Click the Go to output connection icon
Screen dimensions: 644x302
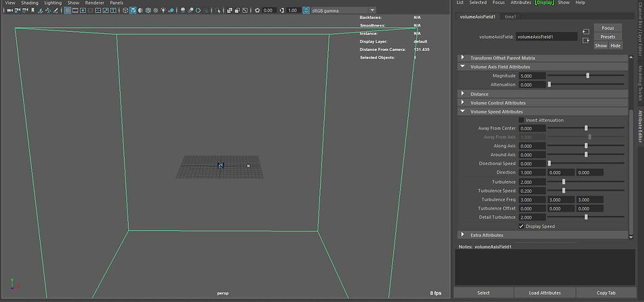[x=586, y=40]
